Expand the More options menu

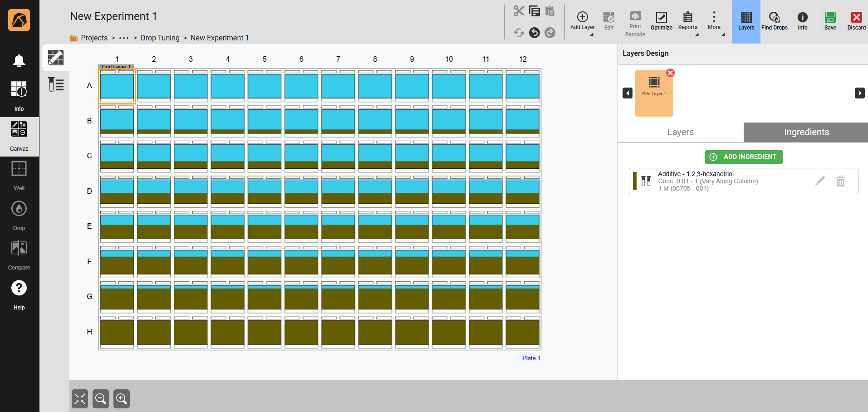(714, 21)
